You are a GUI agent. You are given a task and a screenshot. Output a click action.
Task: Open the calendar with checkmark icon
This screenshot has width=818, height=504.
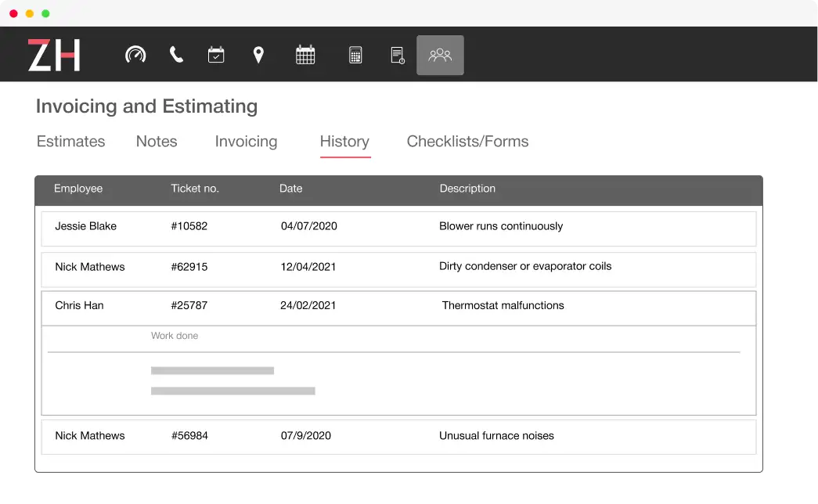coord(216,55)
